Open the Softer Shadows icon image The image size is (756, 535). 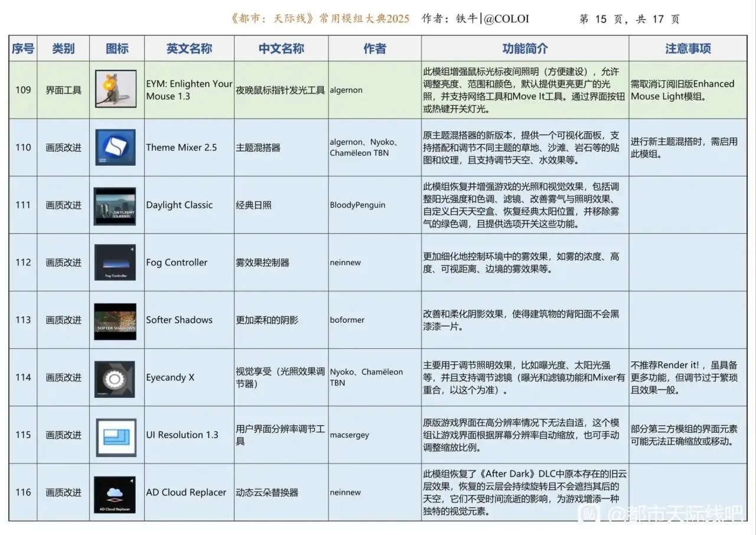(115, 320)
